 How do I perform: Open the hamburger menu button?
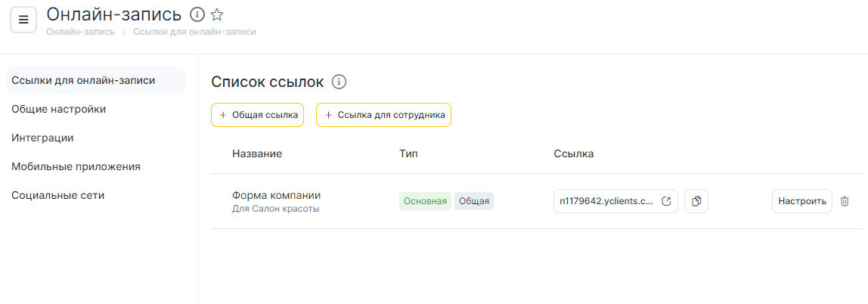point(23,20)
